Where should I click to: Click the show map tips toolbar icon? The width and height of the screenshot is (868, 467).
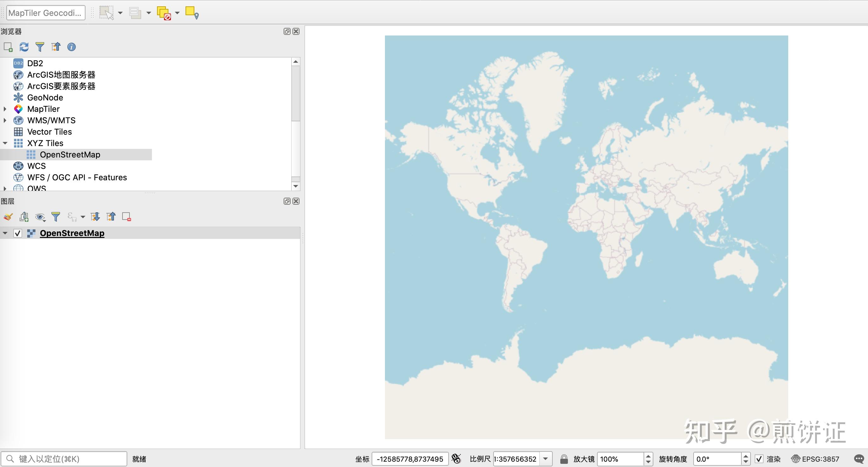coord(192,13)
